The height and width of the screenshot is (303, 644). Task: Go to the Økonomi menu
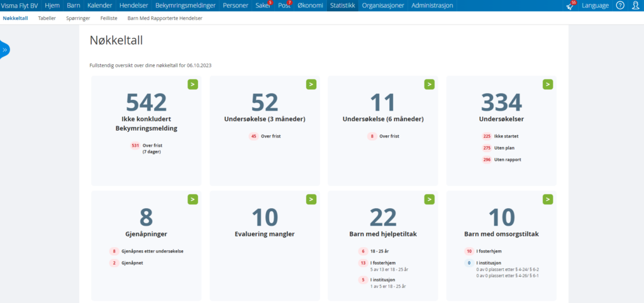coord(311,6)
